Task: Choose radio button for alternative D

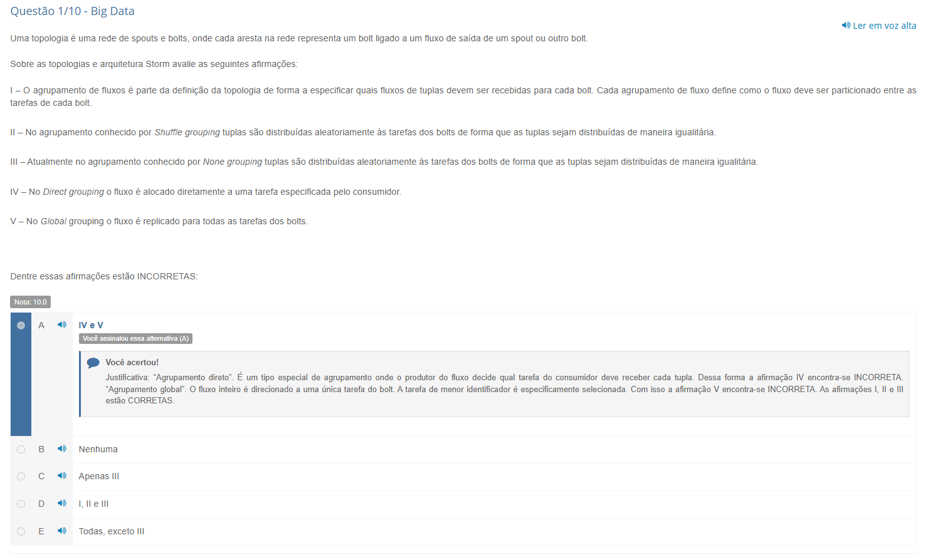Action: [x=21, y=504]
